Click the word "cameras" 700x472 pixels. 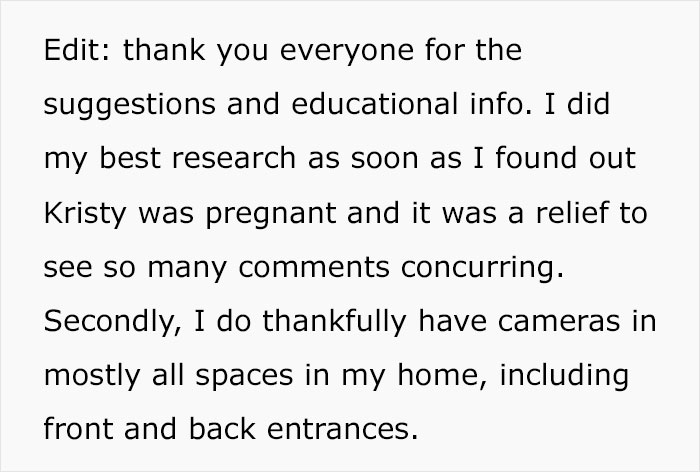pyautogui.click(x=559, y=321)
